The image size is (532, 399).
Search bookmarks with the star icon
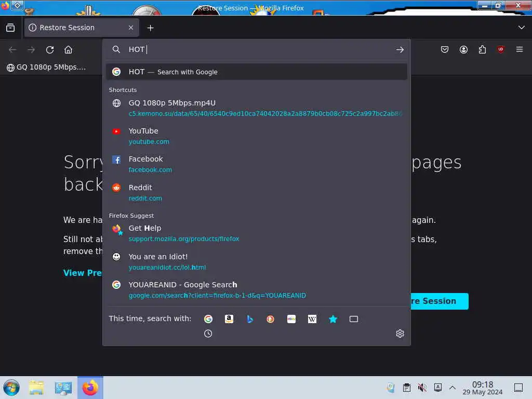coord(333,319)
